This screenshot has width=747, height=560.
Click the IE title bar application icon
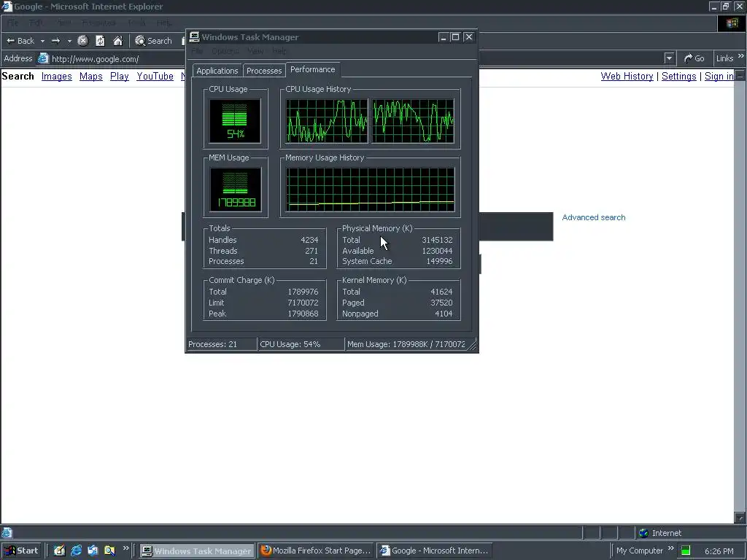pos(7,7)
